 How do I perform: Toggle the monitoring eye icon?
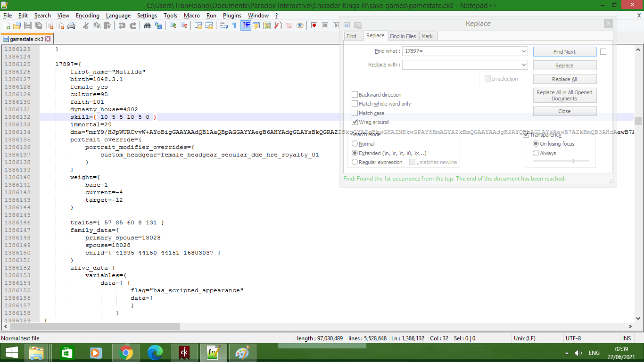tap(300, 25)
